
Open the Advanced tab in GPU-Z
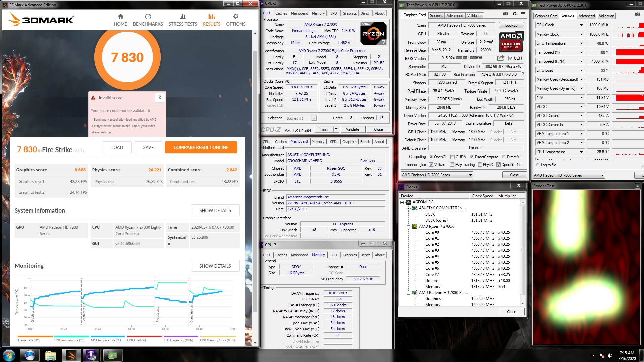[455, 16]
